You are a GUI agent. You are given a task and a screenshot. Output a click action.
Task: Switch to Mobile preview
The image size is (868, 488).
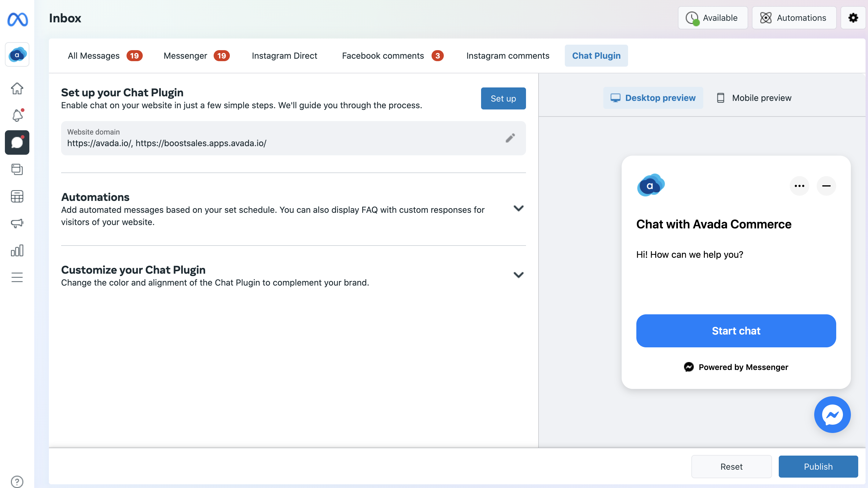[x=754, y=98]
